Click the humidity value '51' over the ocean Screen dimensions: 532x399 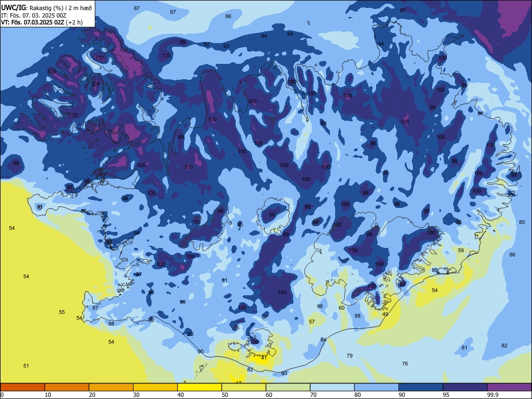point(26,366)
